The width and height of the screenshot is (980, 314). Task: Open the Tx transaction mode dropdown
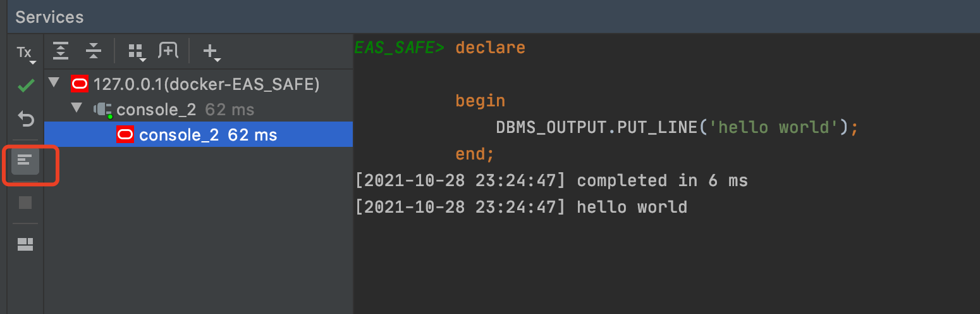click(x=25, y=53)
